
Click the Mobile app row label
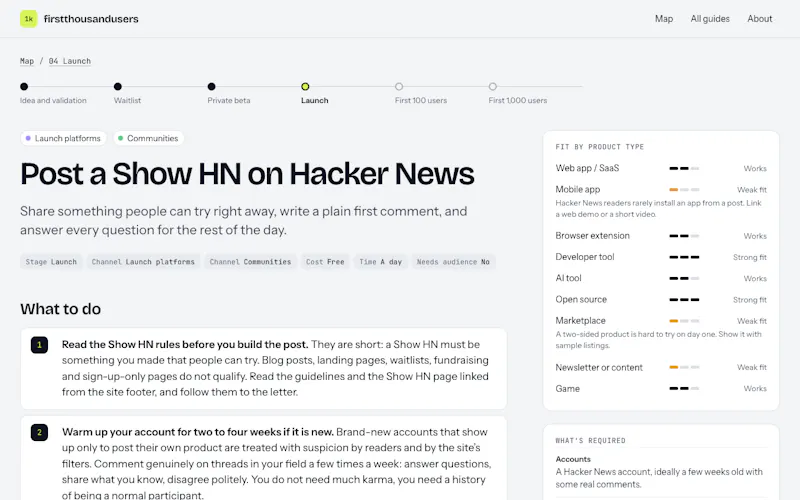(x=578, y=189)
